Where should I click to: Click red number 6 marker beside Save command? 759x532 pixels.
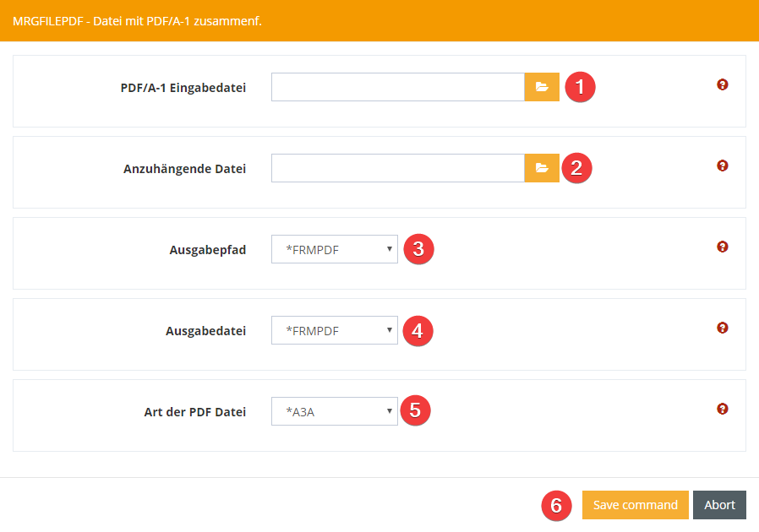point(555,505)
